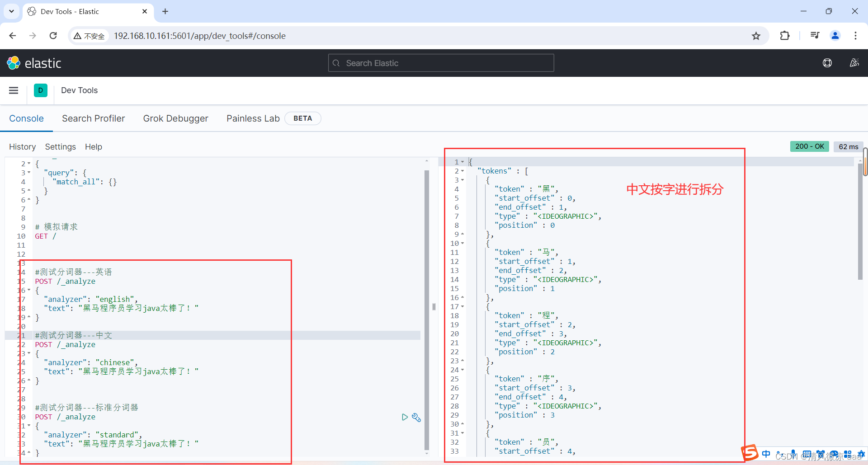Close the Dev Tools - Elastic tab
The width and height of the screenshot is (868, 465).
click(x=145, y=11)
